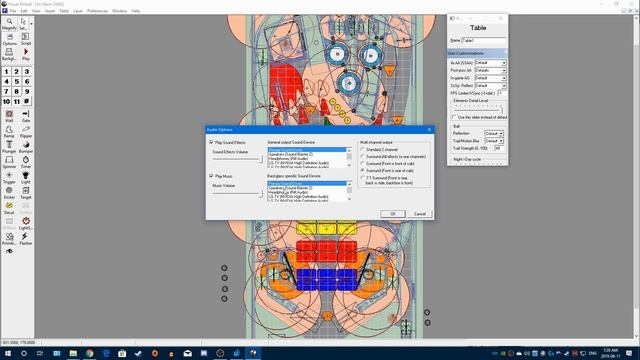Select the Ramp tool
The image size is (640, 360).
pyautogui.click(x=9, y=132)
